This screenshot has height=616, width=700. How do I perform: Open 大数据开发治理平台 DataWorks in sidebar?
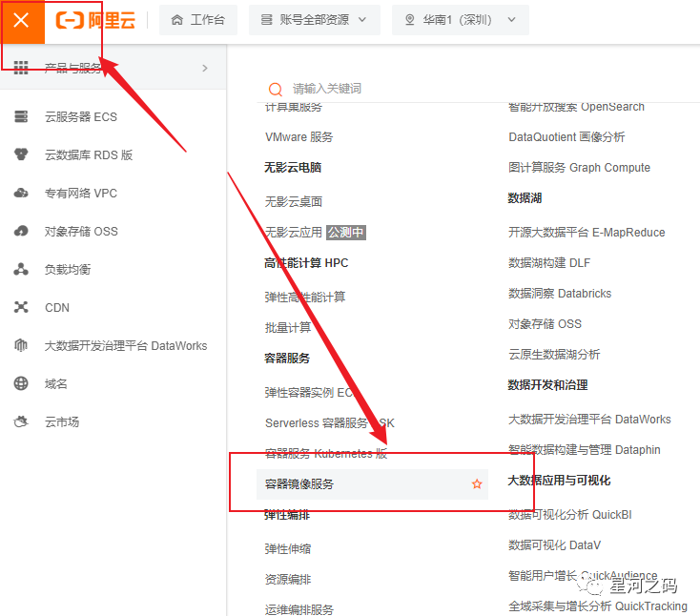pyautogui.click(x=126, y=345)
